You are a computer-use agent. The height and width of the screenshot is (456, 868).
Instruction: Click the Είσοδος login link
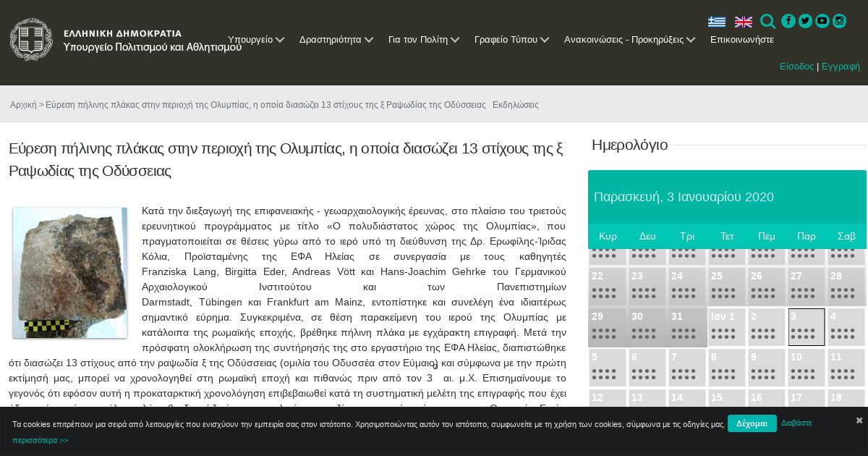point(796,66)
